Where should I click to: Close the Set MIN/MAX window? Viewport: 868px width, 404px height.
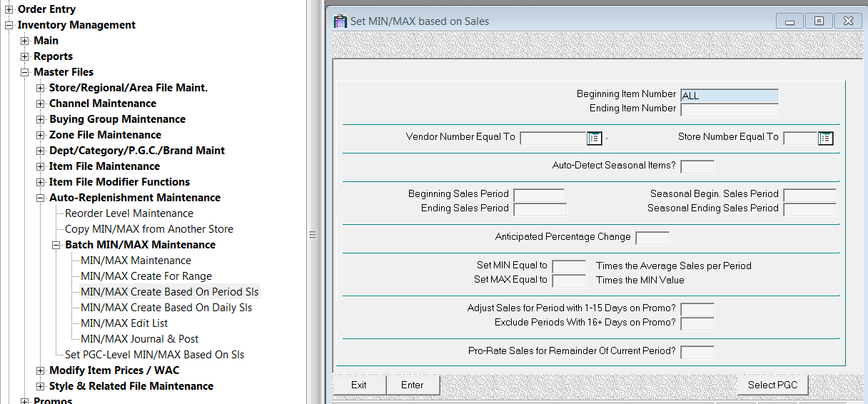[x=847, y=21]
